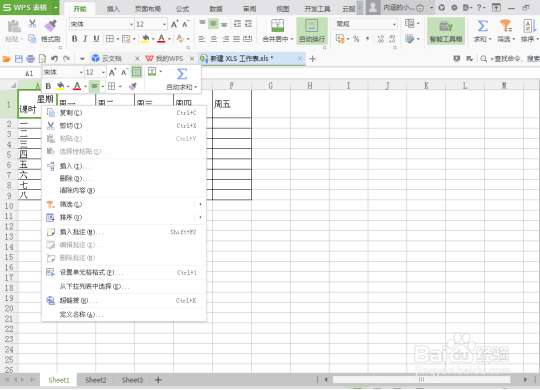
Task: Open the mini toolbar font name dropdown
Action: coord(81,72)
